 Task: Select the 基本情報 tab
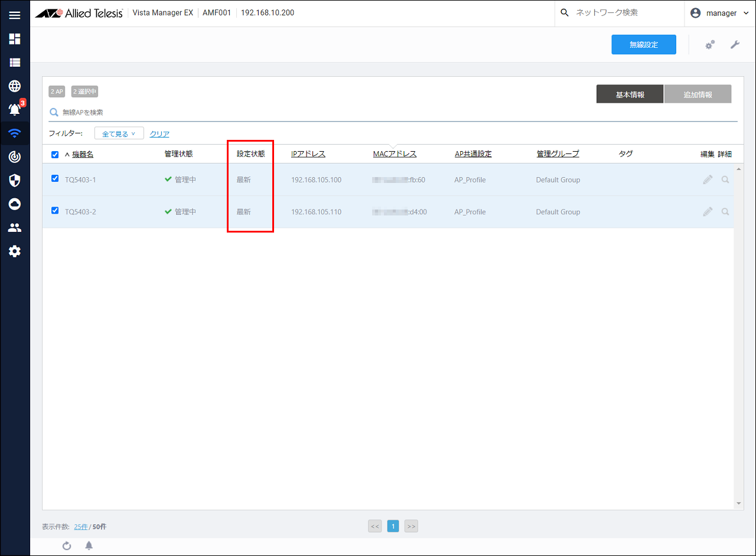point(630,94)
